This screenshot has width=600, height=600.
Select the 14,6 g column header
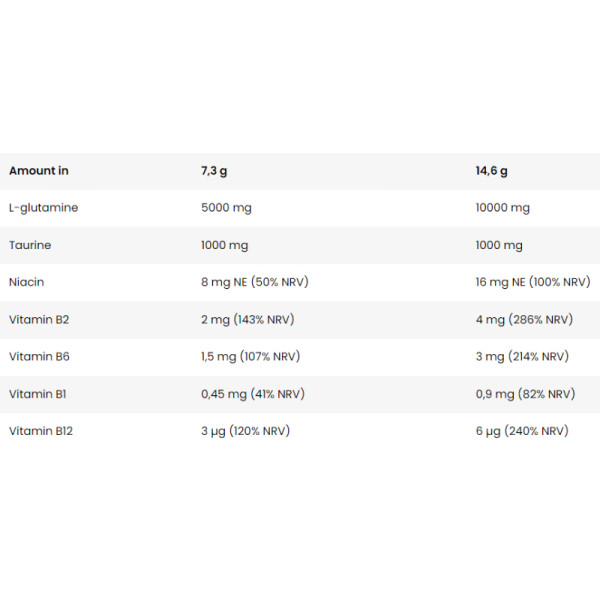coord(491,171)
